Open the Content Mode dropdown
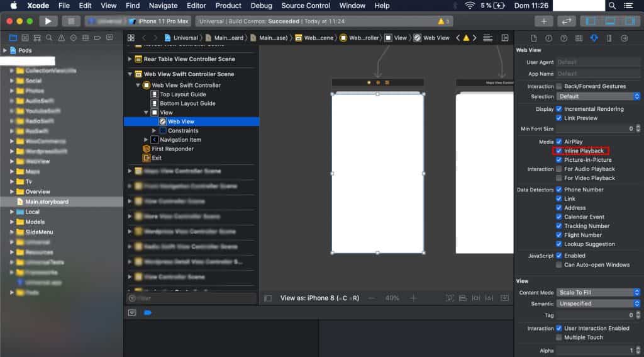Viewport: 644px width, 357px height. pos(598,292)
